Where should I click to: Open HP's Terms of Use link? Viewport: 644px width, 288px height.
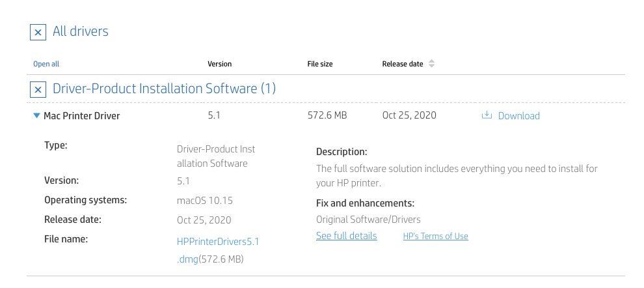pos(435,237)
